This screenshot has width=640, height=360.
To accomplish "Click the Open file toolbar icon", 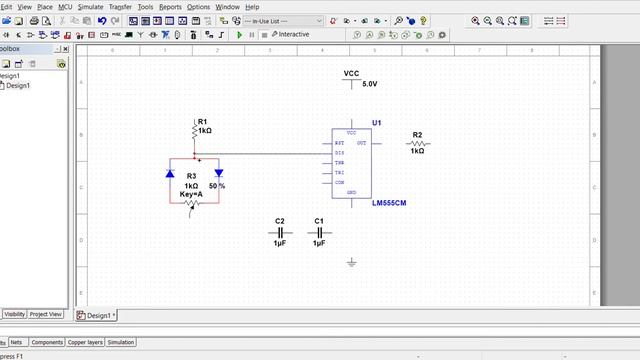I will (x=7, y=21).
